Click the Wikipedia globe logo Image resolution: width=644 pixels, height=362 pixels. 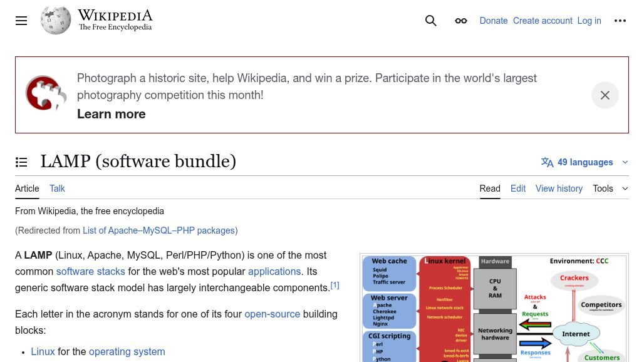click(56, 20)
